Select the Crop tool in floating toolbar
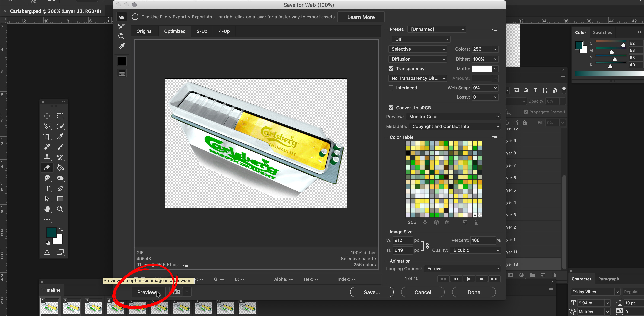The width and height of the screenshot is (644, 316). coord(47,137)
